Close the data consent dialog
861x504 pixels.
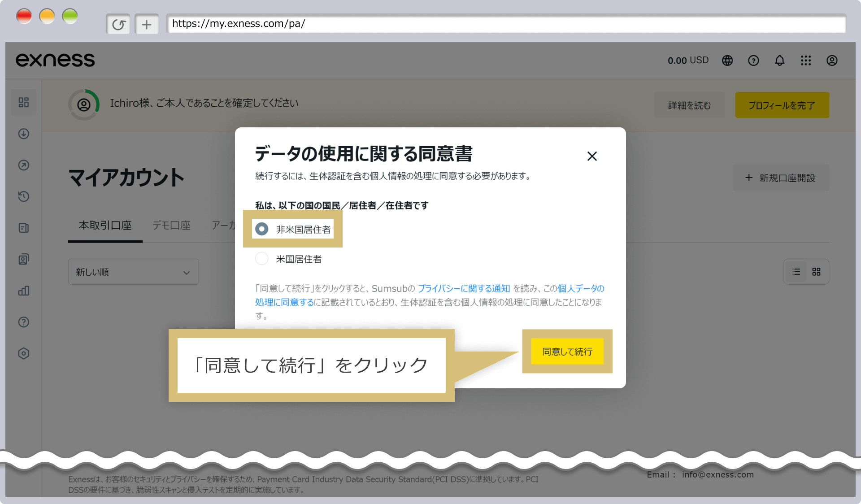(x=592, y=156)
